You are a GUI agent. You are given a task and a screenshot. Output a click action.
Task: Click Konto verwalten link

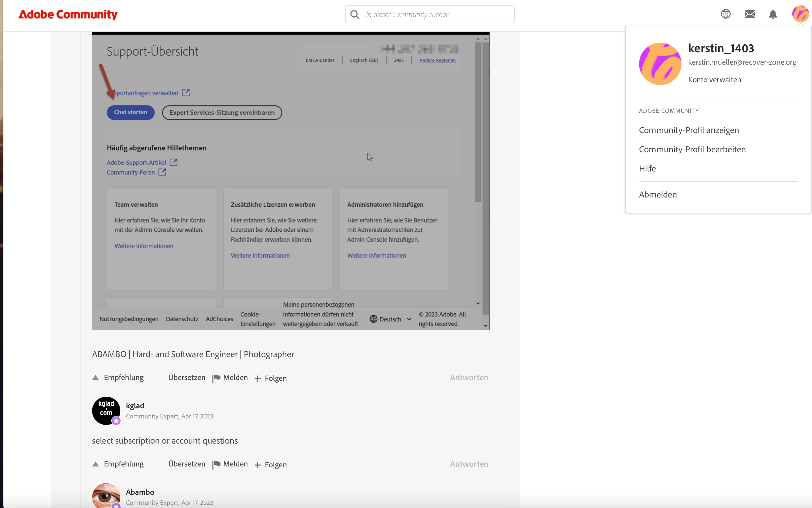[714, 80]
